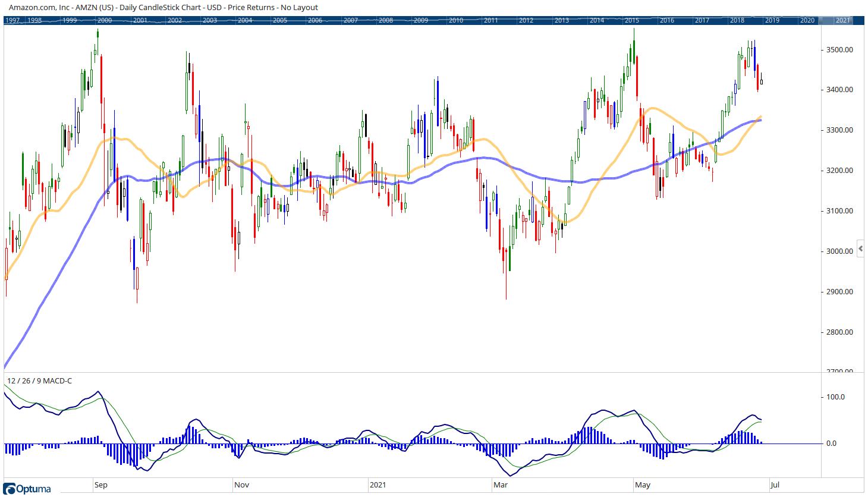Click the May label on the date axis

(643, 485)
